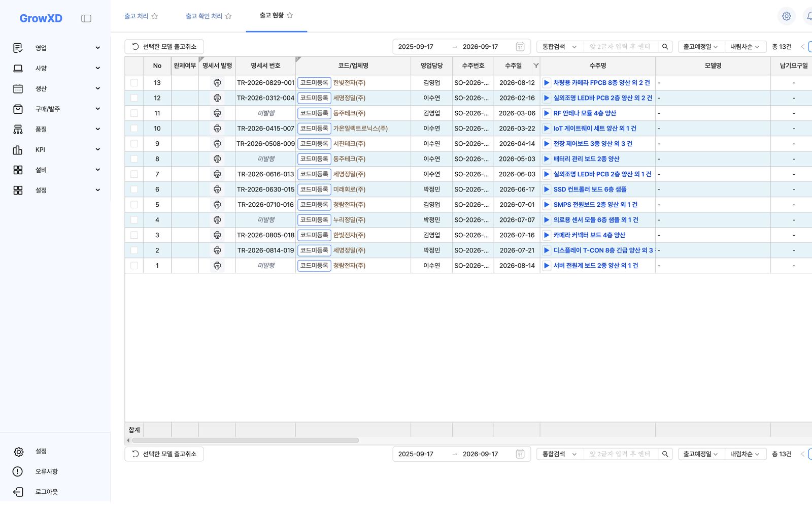Open the 차량용 카메라 FPCB 8층 양산 link

click(601, 83)
